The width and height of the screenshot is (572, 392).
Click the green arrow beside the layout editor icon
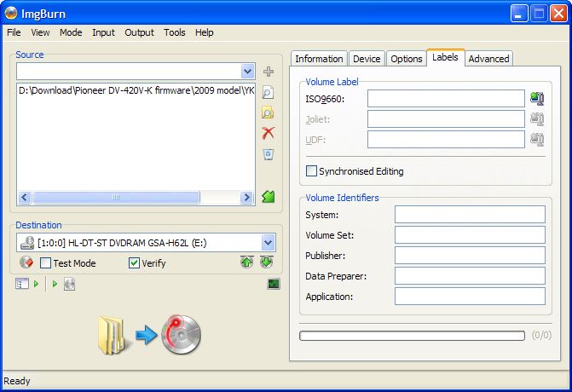coord(36,283)
